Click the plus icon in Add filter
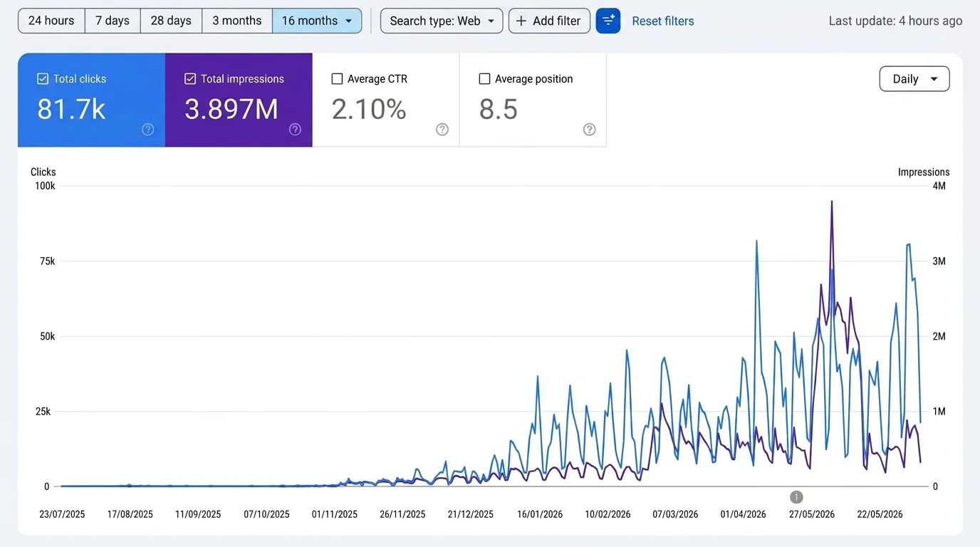Screen dimensions: 980x547 coord(521,21)
